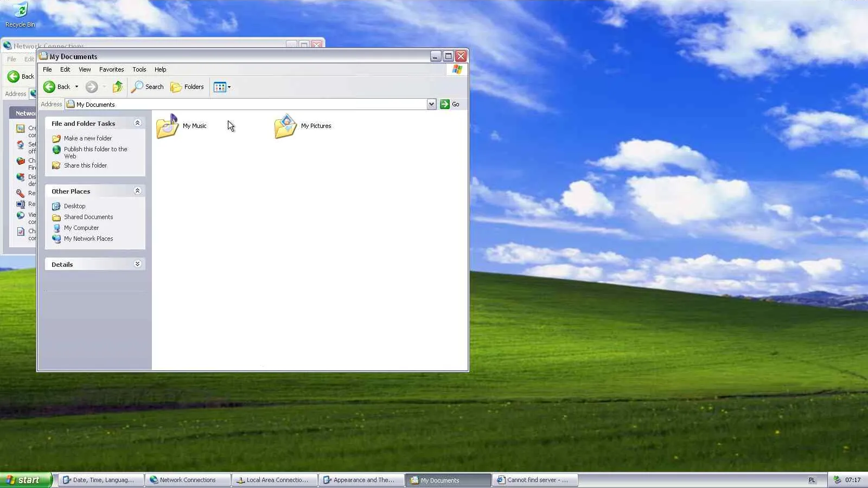The width and height of the screenshot is (868, 488).
Task: Open the File menu in Network Connections window
Action: (11, 59)
